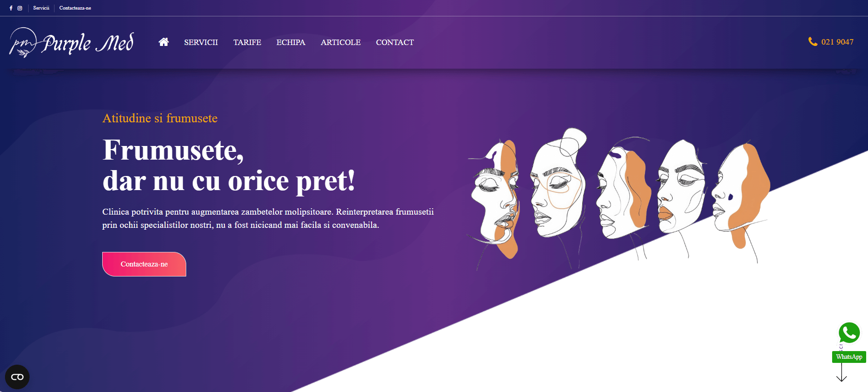The height and width of the screenshot is (392, 868).
Task: Open the SERVICII menu item
Action: pos(201,42)
